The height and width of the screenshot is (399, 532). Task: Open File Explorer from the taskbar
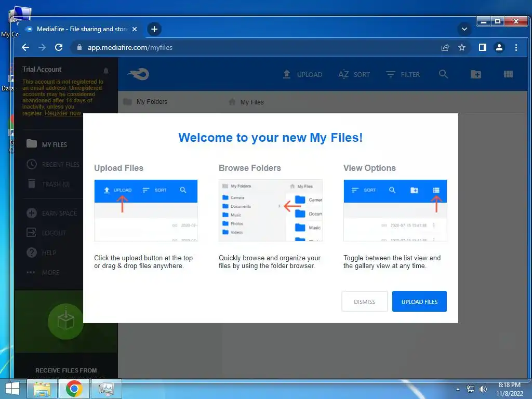(42, 389)
